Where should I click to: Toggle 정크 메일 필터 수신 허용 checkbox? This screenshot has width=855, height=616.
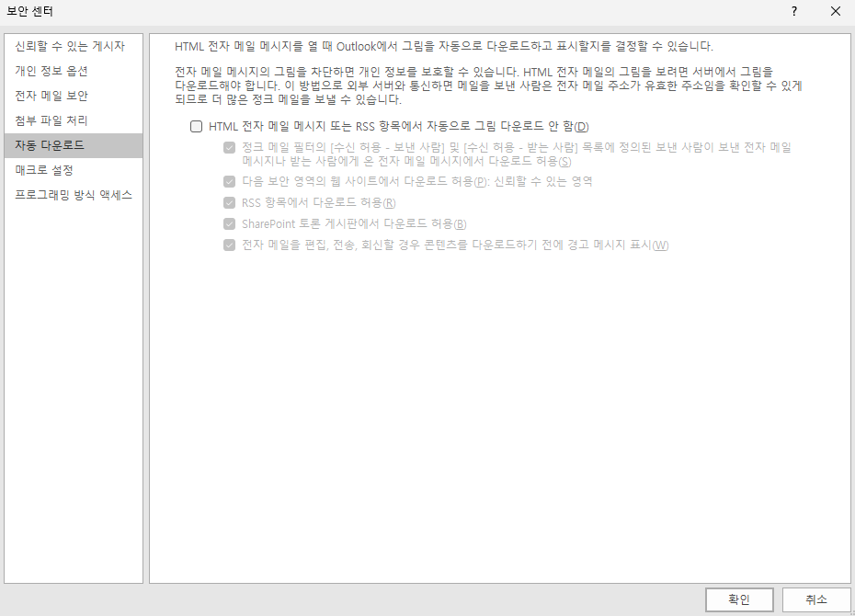(x=230, y=148)
